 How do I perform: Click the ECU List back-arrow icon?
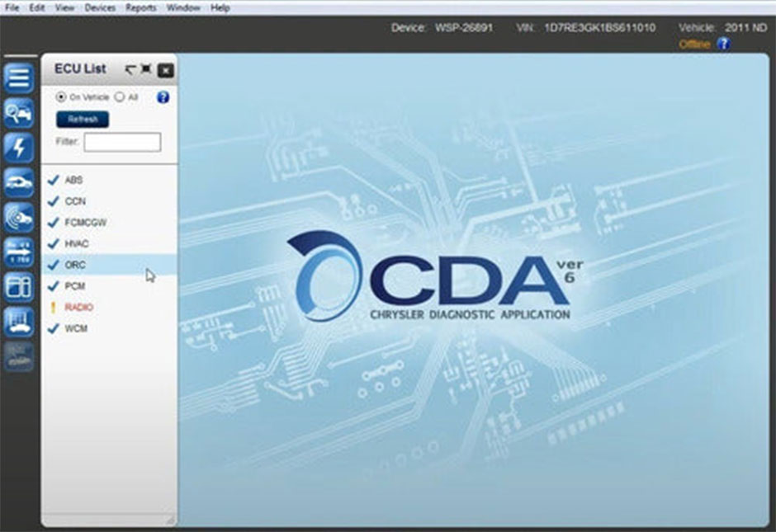(130, 70)
